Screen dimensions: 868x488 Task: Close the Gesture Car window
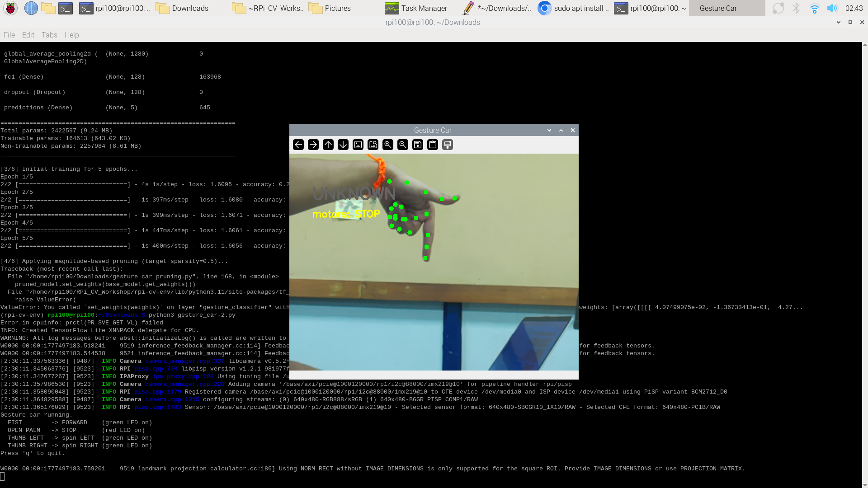coord(573,130)
